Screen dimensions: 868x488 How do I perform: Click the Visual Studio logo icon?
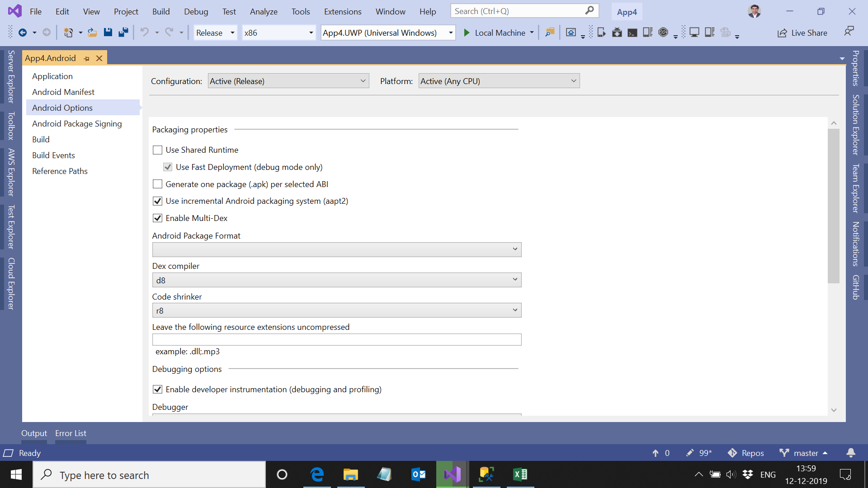(15, 11)
